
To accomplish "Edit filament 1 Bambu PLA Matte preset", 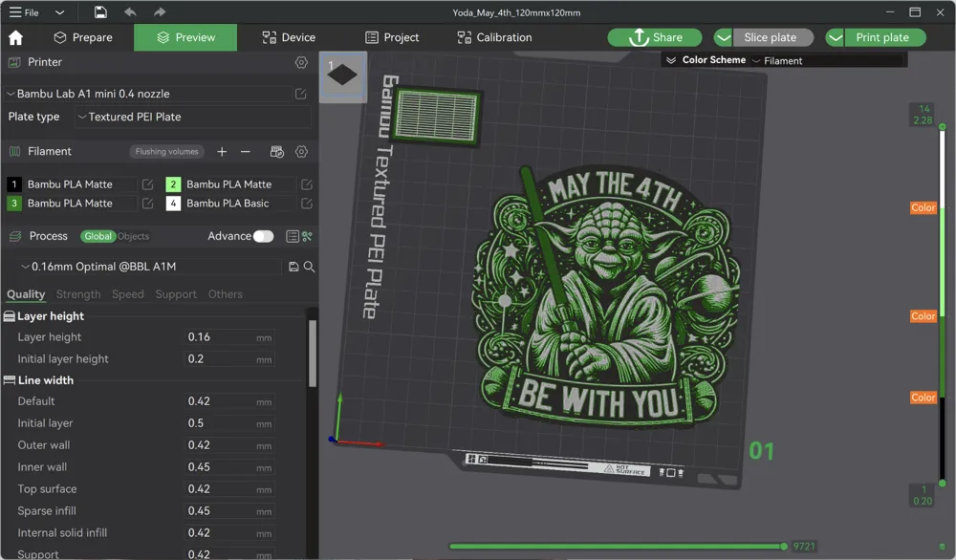I will coord(147,184).
